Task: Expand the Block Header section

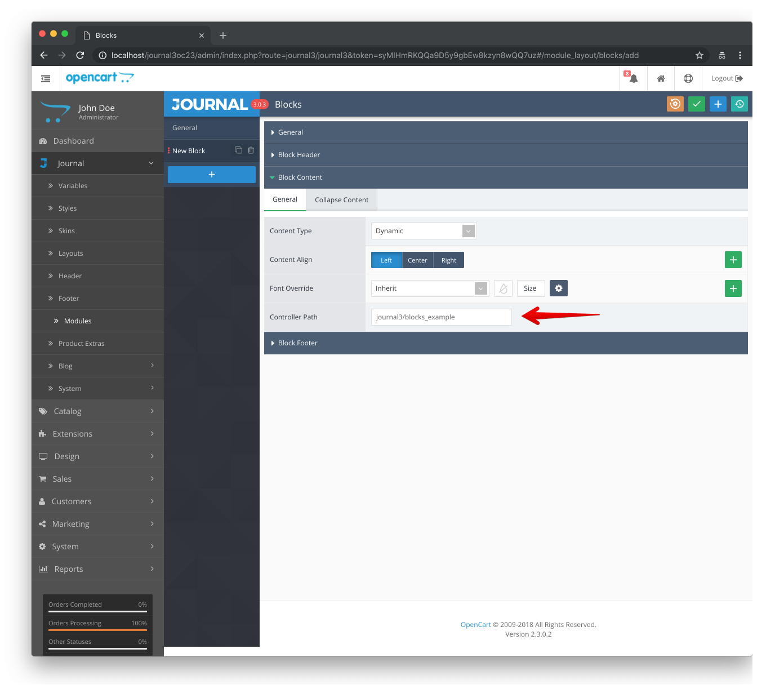Action: click(506, 155)
